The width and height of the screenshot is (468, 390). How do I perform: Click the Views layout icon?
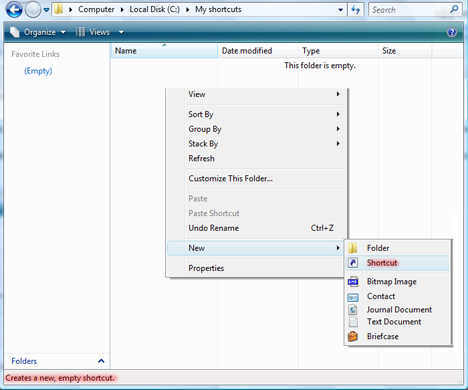click(x=80, y=32)
